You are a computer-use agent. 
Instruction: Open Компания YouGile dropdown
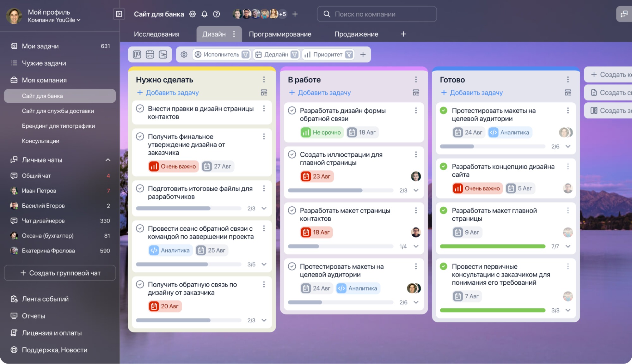tap(54, 20)
